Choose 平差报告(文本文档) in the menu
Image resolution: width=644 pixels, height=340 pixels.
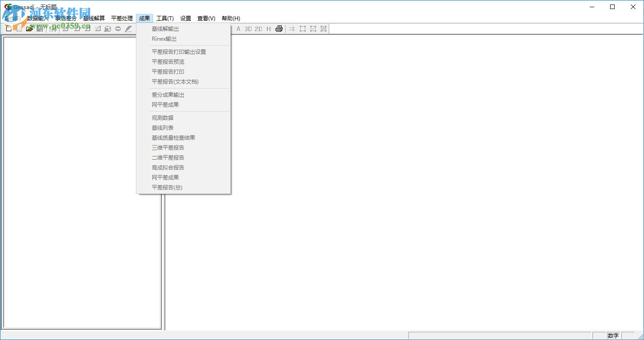pos(184,82)
